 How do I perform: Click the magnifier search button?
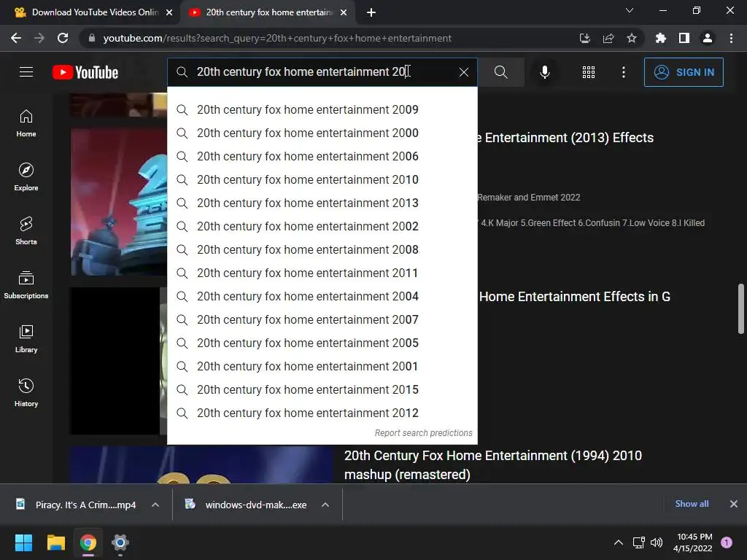tap(500, 72)
